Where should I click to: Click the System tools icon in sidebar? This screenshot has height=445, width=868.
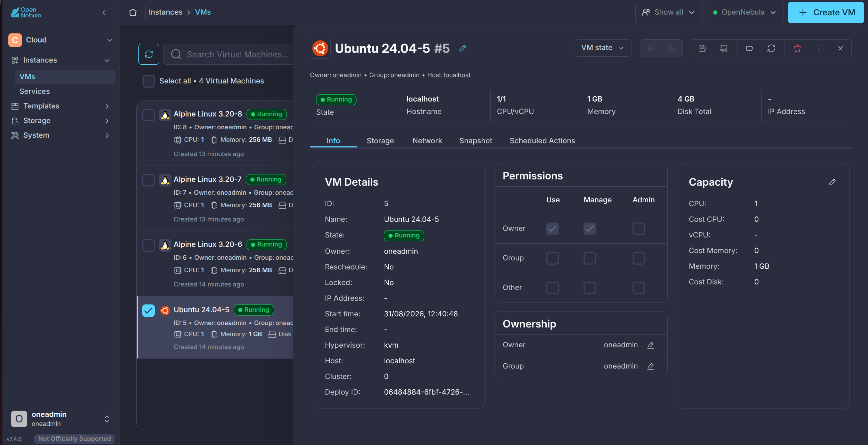pyautogui.click(x=15, y=136)
